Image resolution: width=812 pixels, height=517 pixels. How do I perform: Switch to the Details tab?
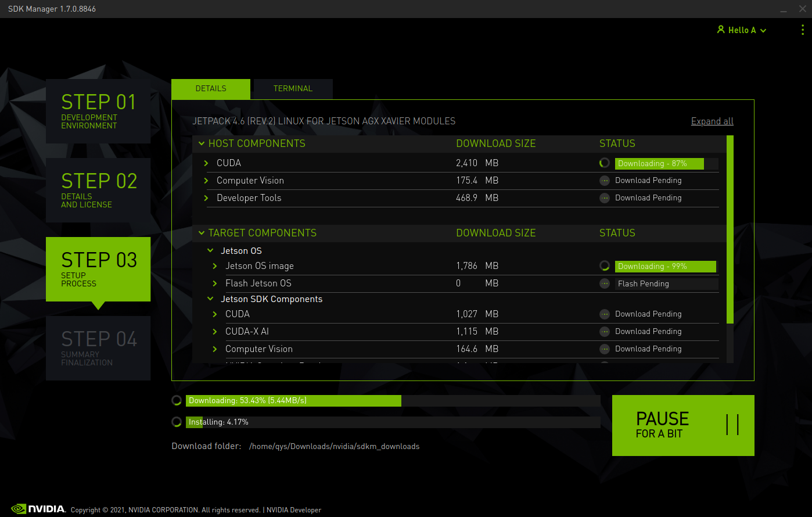tap(211, 89)
